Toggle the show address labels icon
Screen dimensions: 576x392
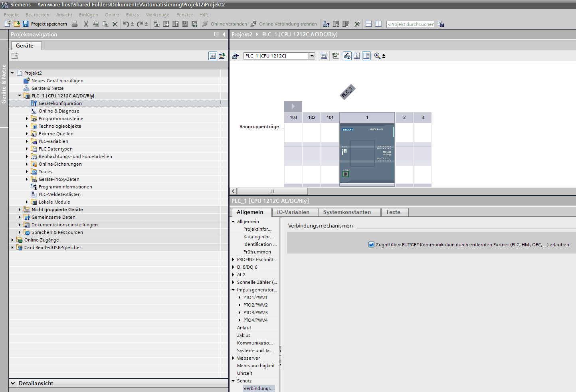[324, 56]
